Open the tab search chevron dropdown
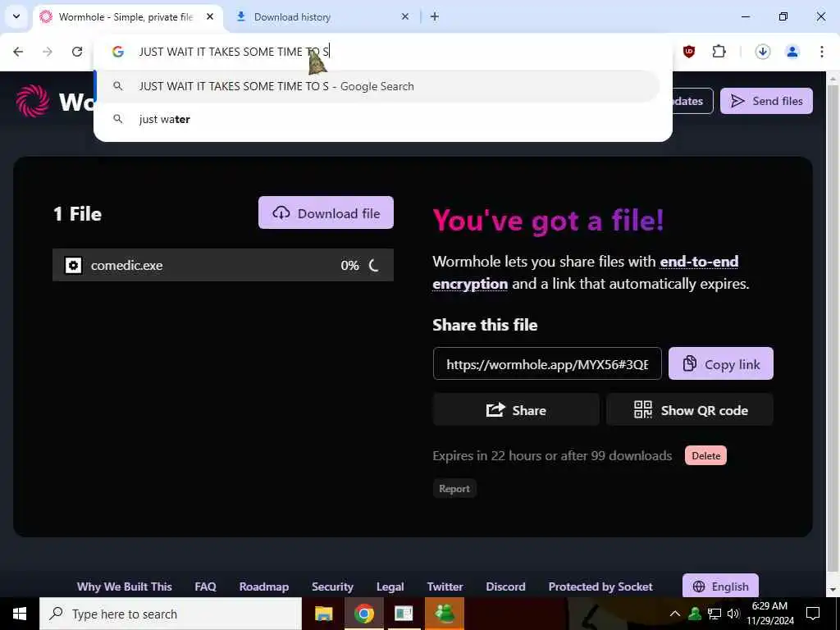This screenshot has height=630, width=840. point(16,16)
